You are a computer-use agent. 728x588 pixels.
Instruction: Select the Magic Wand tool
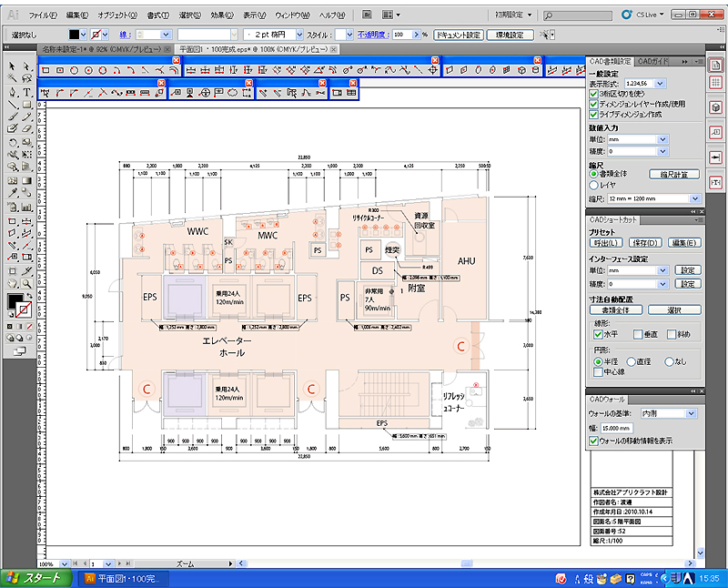(13, 79)
